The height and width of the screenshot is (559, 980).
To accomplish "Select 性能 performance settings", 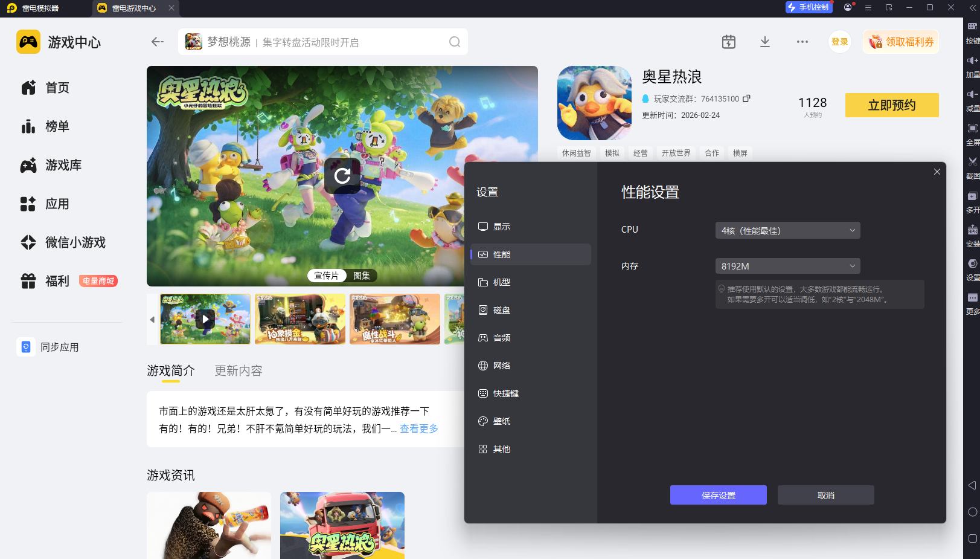I will [531, 254].
